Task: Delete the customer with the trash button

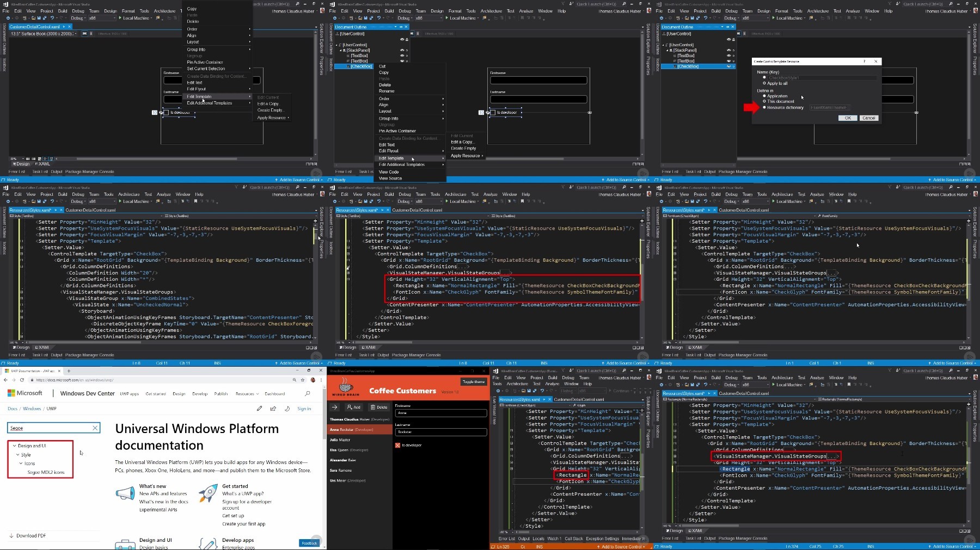Action: (x=379, y=407)
